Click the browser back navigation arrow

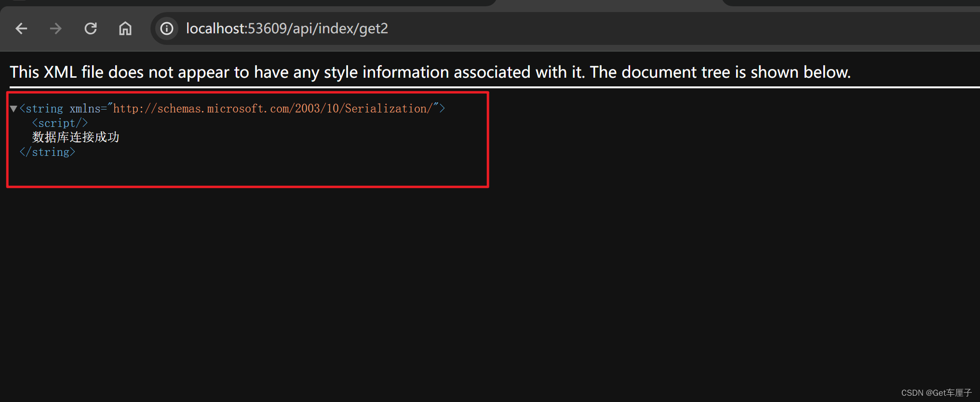pos(21,28)
